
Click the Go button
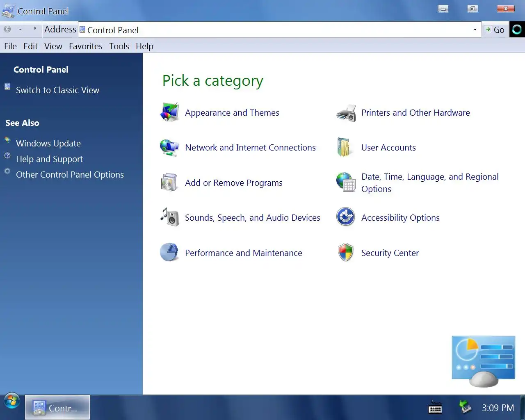(x=495, y=30)
